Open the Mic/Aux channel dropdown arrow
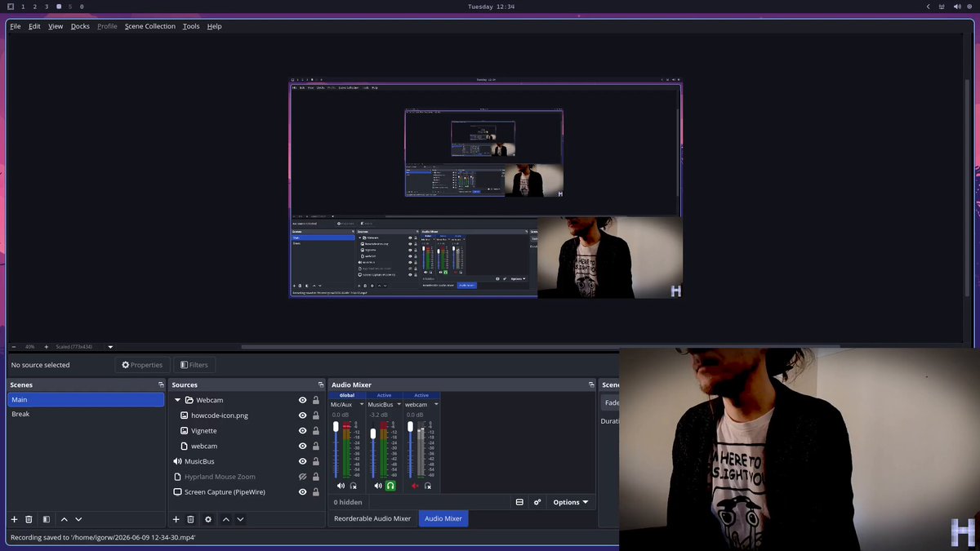The width and height of the screenshot is (980, 551). pyautogui.click(x=362, y=404)
